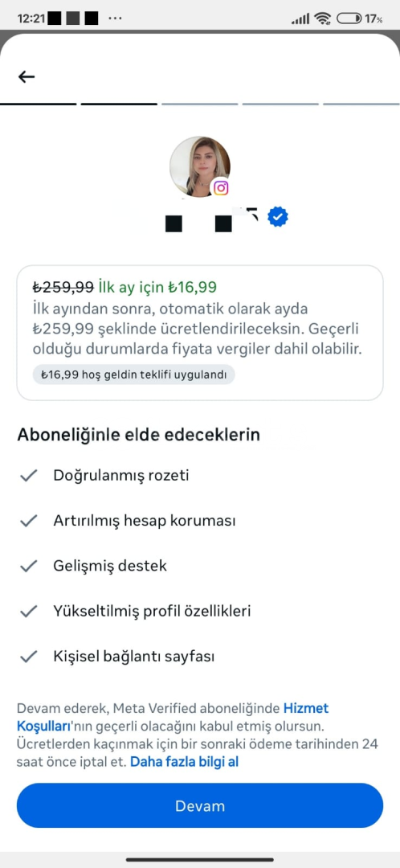Tap the blue Devam button
Screen dimensions: 400x868
pos(200,805)
